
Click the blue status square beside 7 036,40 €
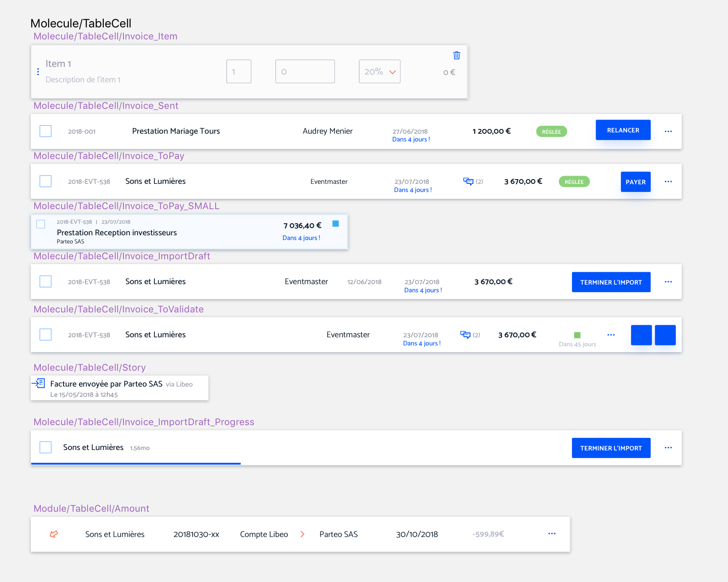pyautogui.click(x=336, y=223)
